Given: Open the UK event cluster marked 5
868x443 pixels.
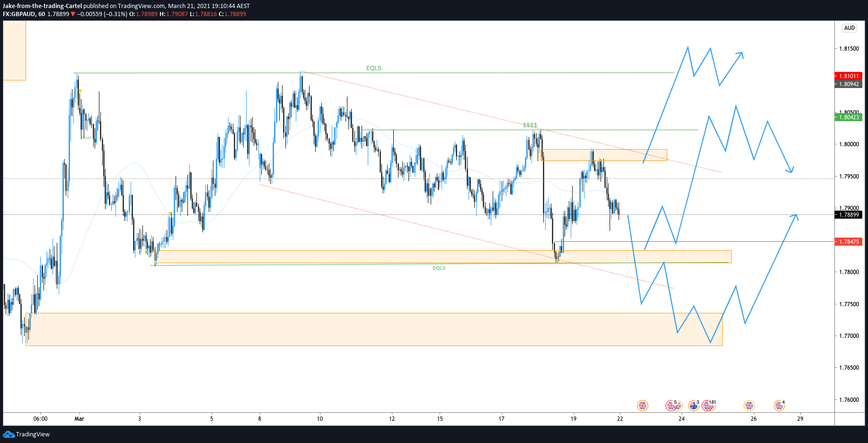Looking at the screenshot, I should [673, 405].
